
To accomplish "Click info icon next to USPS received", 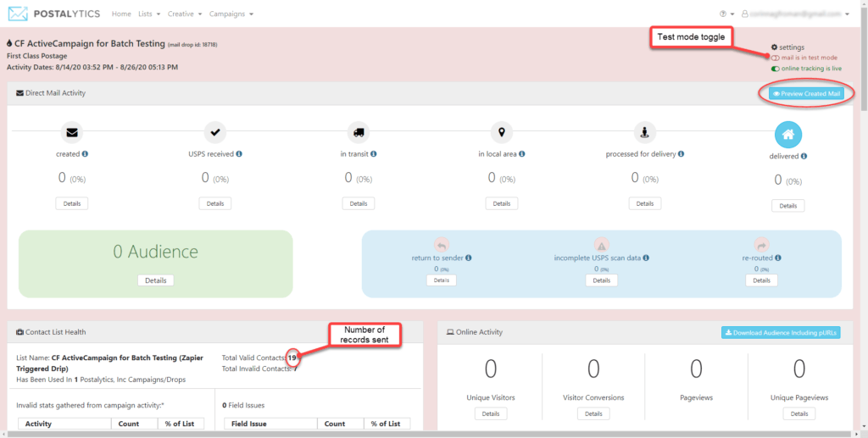I will [x=239, y=153].
